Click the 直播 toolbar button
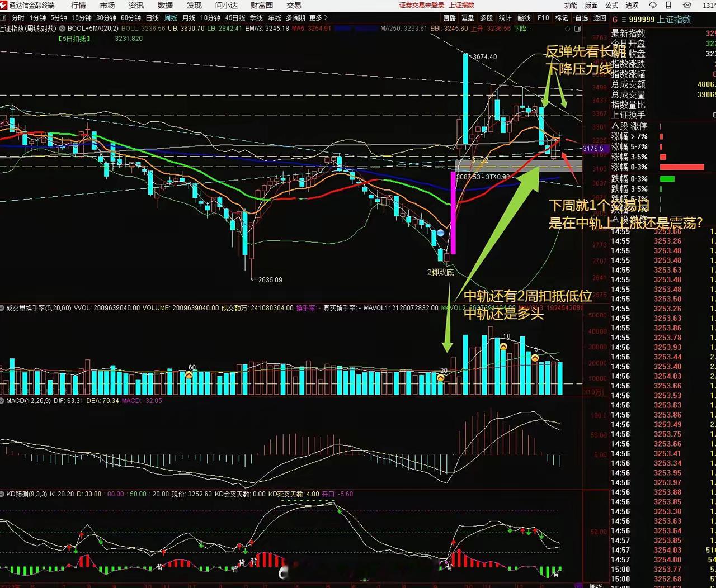 (x=450, y=18)
